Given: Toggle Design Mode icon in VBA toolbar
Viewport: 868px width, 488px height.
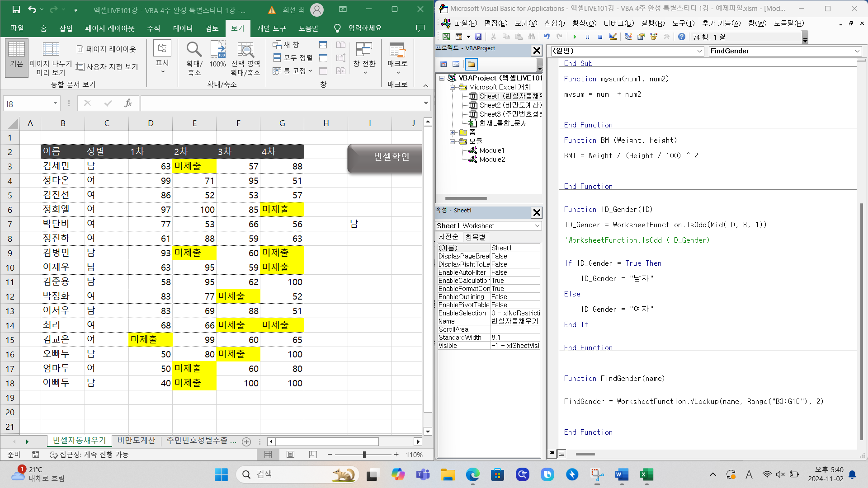Looking at the screenshot, I should click(613, 37).
